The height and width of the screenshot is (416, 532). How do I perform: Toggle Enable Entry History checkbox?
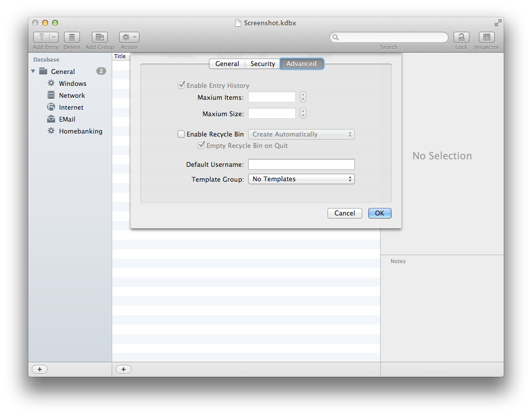[181, 85]
